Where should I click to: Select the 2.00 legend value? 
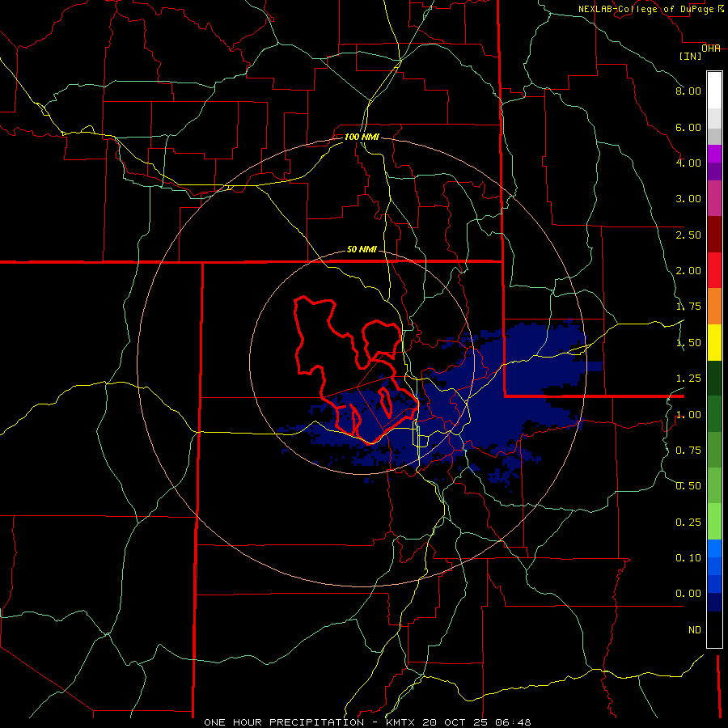(688, 271)
